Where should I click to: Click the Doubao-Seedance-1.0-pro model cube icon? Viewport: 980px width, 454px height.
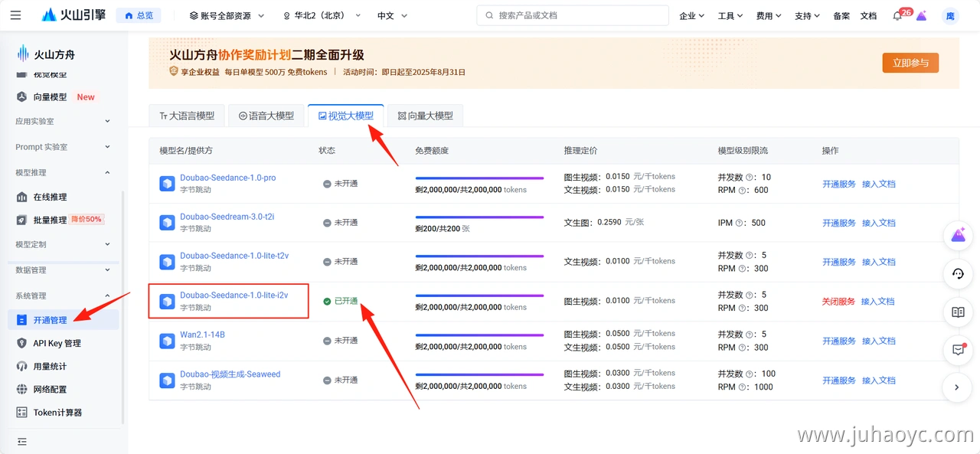coord(167,184)
